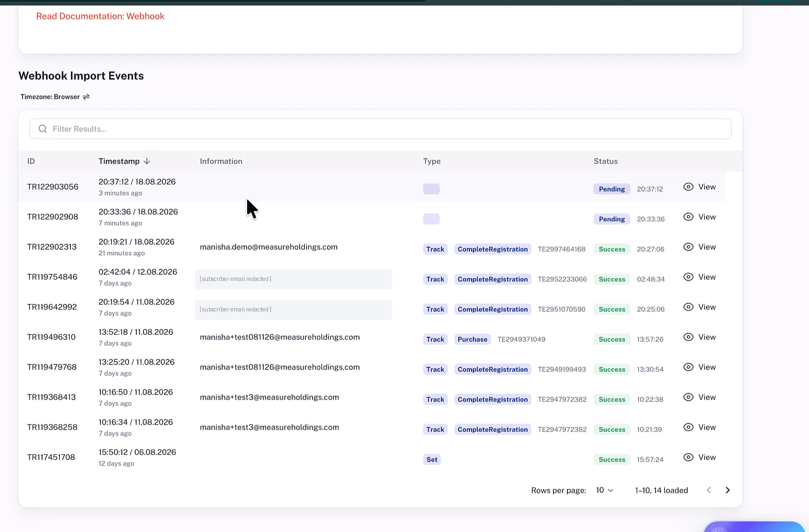This screenshot has width=809, height=532.
Task: Click the Filter Results search field
Action: (x=380, y=129)
